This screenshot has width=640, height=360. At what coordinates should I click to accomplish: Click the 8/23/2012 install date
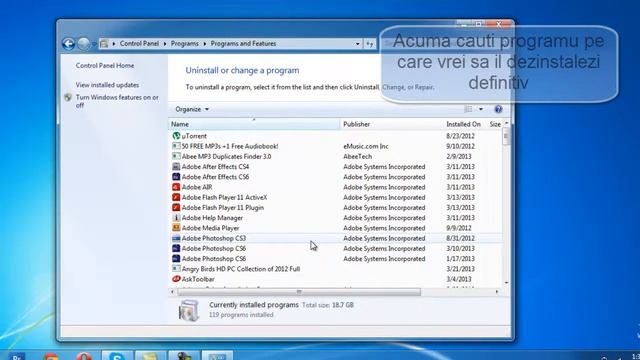pos(460,136)
